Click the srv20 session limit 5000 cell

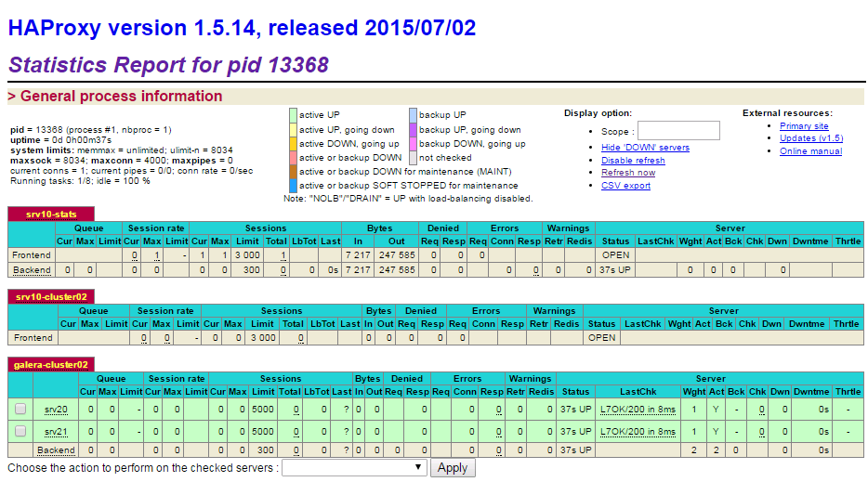point(263,410)
